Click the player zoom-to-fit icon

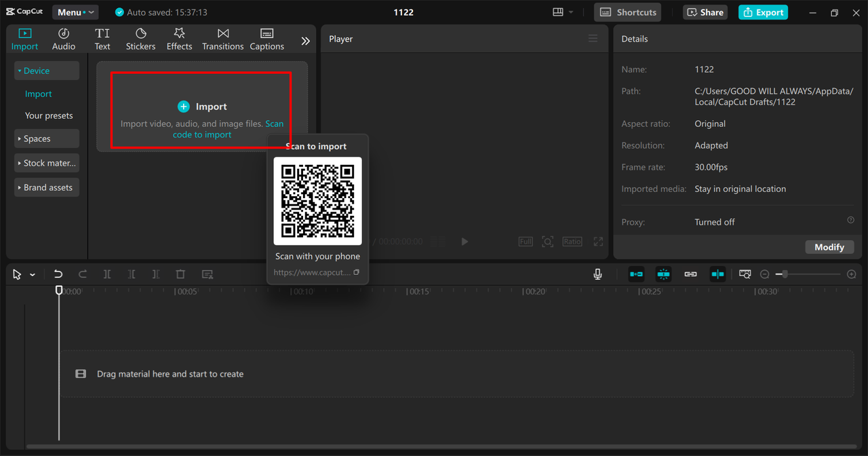(x=548, y=242)
